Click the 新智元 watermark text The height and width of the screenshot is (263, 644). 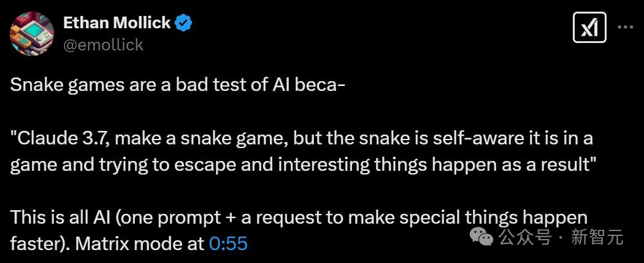coord(597,237)
